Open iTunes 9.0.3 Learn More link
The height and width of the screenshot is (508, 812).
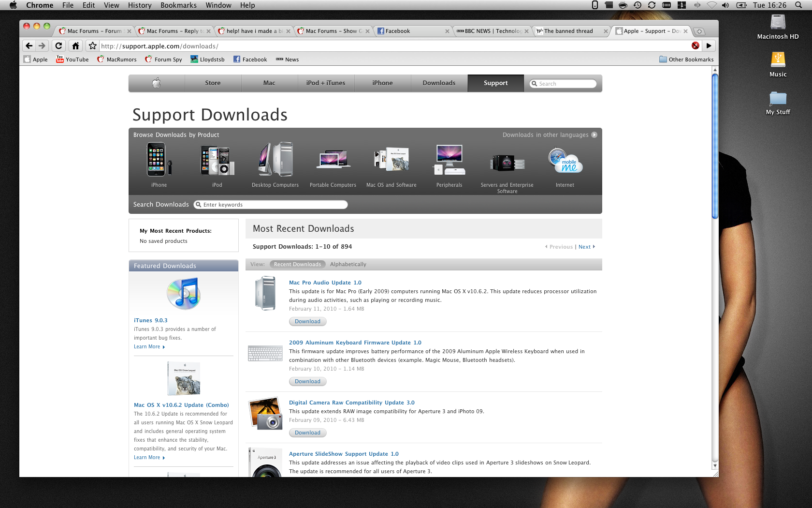click(149, 347)
